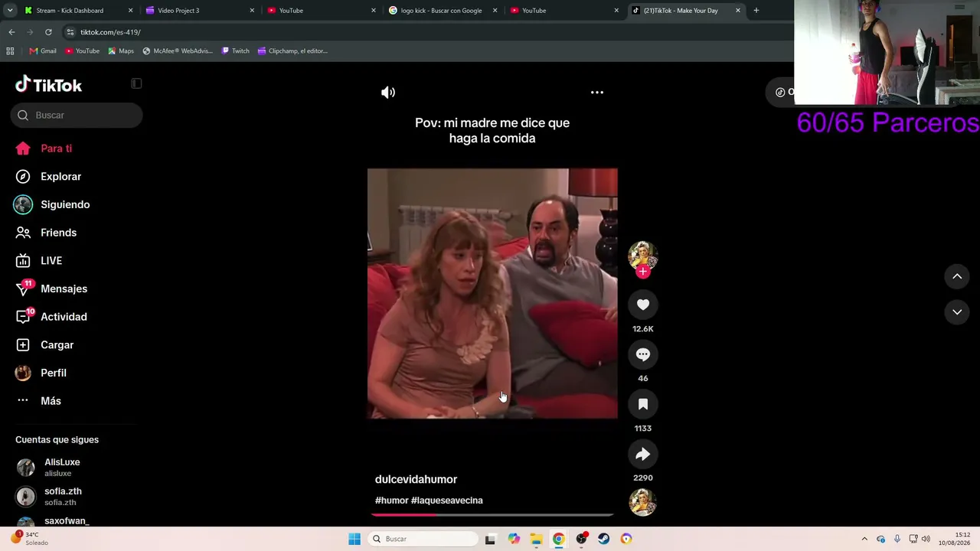Like the video with the heart icon

pos(643,305)
